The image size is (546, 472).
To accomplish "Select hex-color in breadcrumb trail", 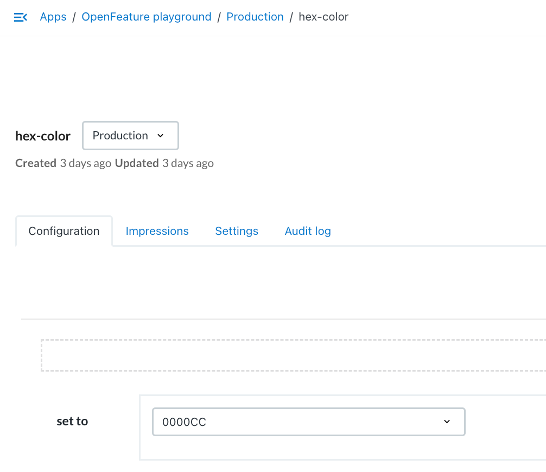I will (x=323, y=17).
